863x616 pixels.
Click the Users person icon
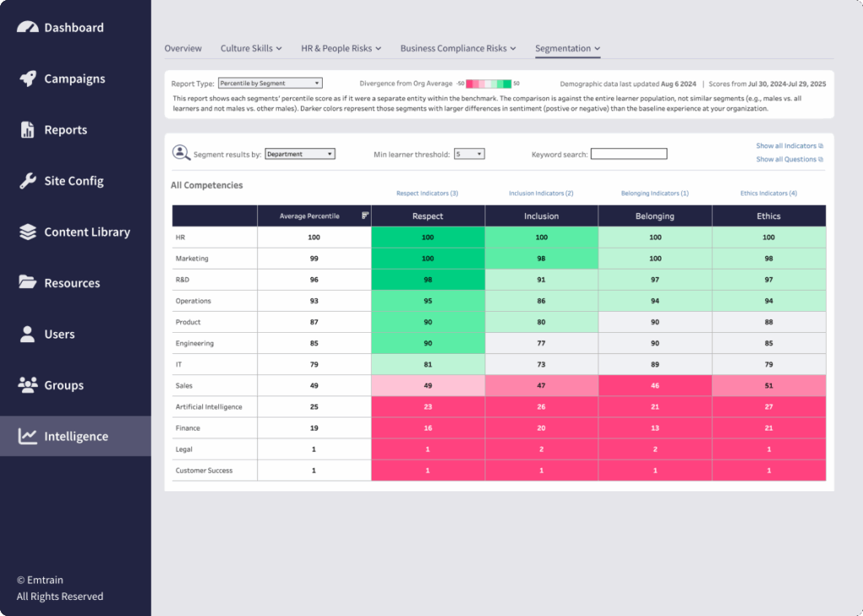[28, 334]
